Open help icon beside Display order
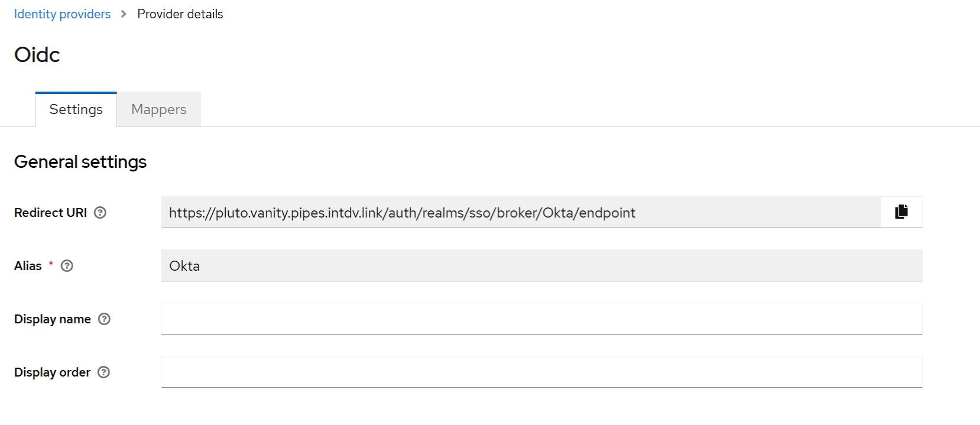This screenshot has height=425, width=980. (103, 372)
